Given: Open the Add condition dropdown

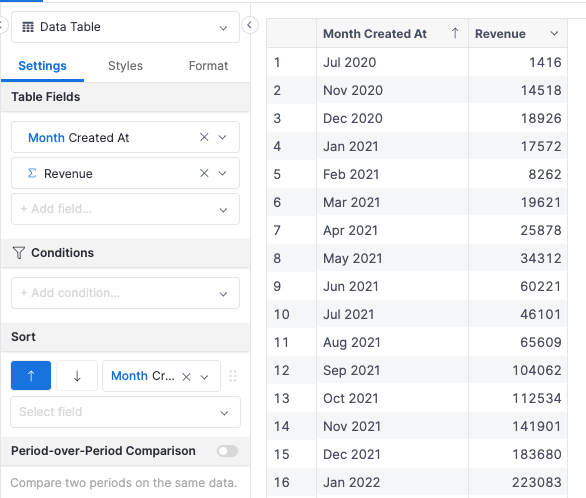Looking at the screenshot, I should click(126, 293).
